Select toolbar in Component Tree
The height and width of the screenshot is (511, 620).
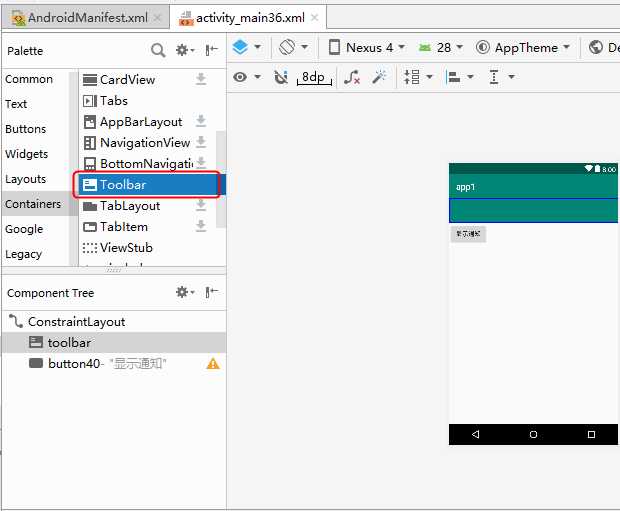click(x=114, y=343)
